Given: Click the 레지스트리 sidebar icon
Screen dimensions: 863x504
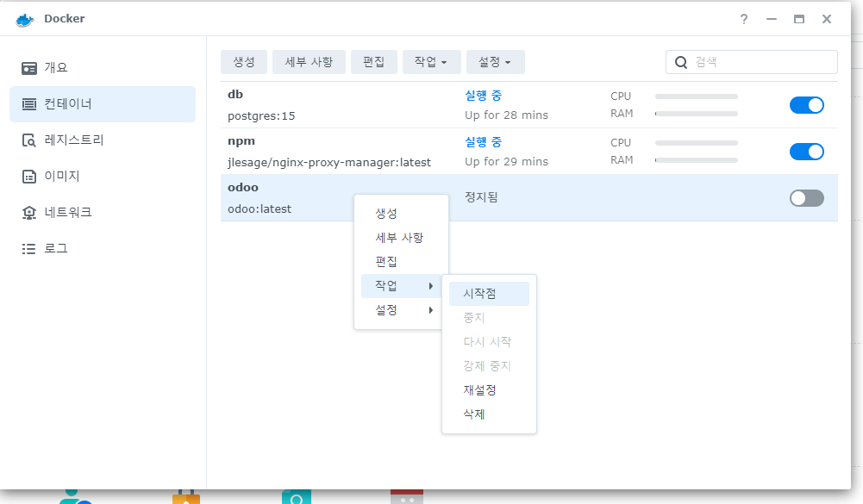Looking at the screenshot, I should [29, 140].
